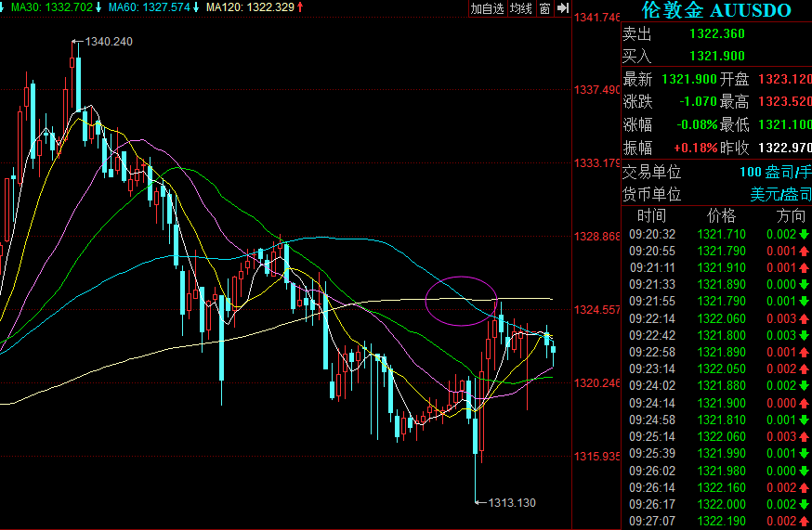This screenshot has width=812, height=530.
Task: Select the 伦敦金 AUUSDO title
Action: pos(716,11)
